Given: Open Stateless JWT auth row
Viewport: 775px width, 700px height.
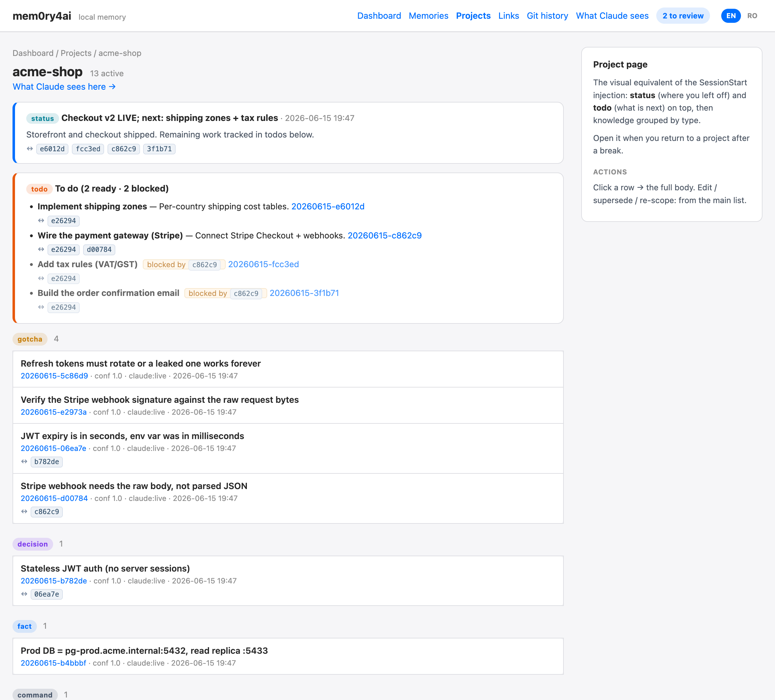Looking at the screenshot, I should tap(288, 581).
